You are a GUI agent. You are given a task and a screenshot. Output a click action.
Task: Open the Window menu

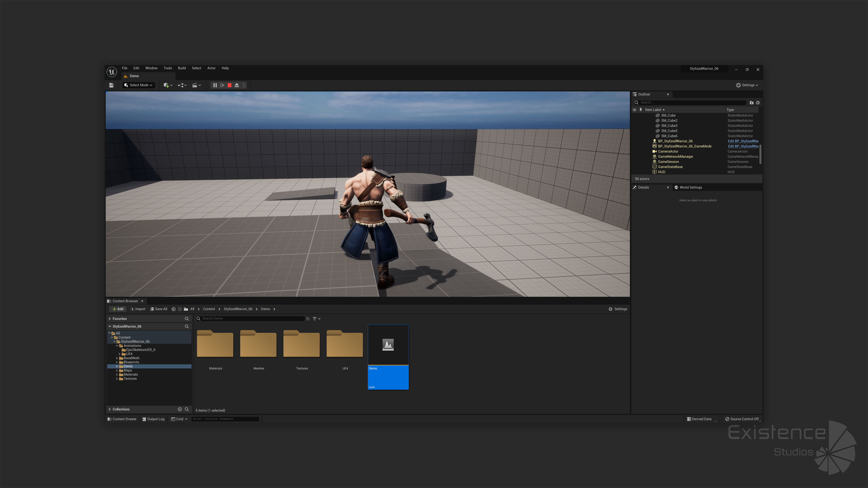click(x=151, y=68)
